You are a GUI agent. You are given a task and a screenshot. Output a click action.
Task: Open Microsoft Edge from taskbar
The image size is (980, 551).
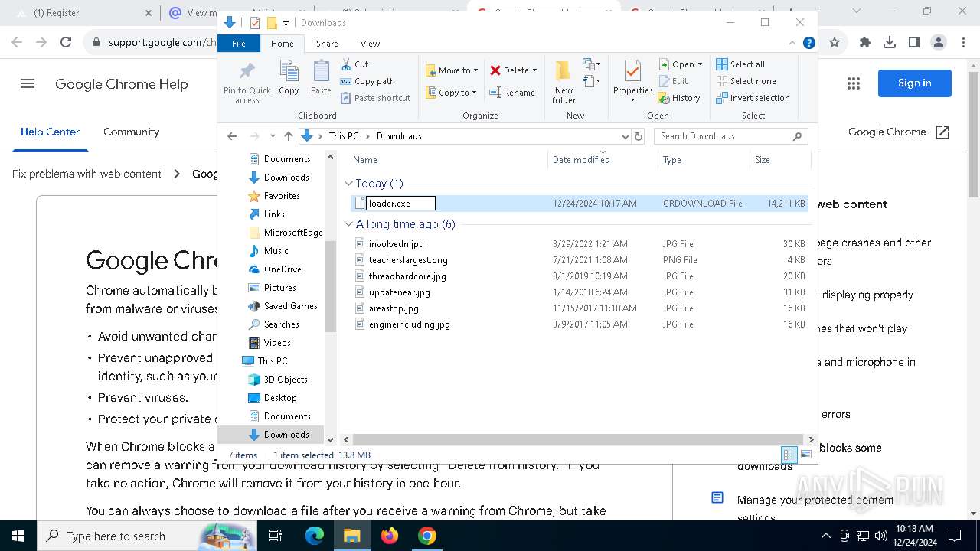[x=315, y=536]
